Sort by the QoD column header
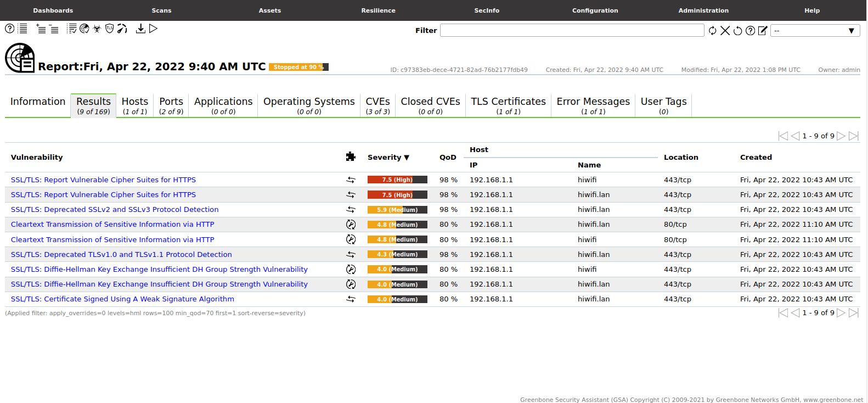This screenshot has height=403, width=868. [x=448, y=158]
